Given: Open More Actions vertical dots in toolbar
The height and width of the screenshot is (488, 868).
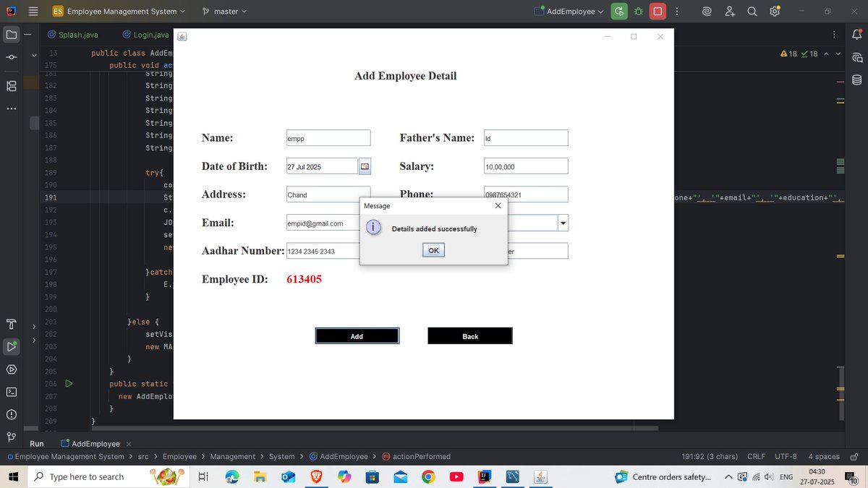Looking at the screenshot, I should pos(676,12).
